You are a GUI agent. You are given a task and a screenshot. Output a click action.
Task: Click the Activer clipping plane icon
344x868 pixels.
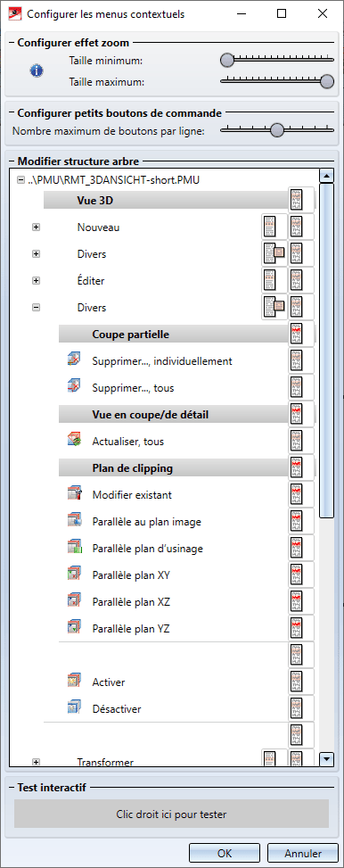tap(74, 682)
